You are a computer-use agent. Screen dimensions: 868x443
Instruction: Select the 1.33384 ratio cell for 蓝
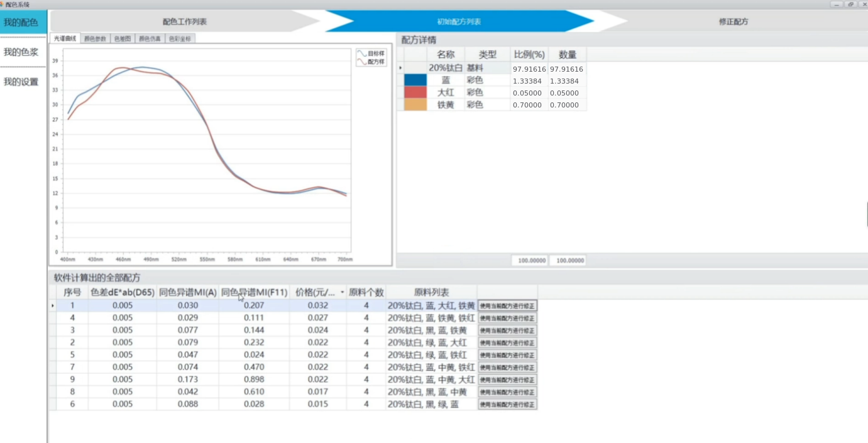tap(529, 80)
